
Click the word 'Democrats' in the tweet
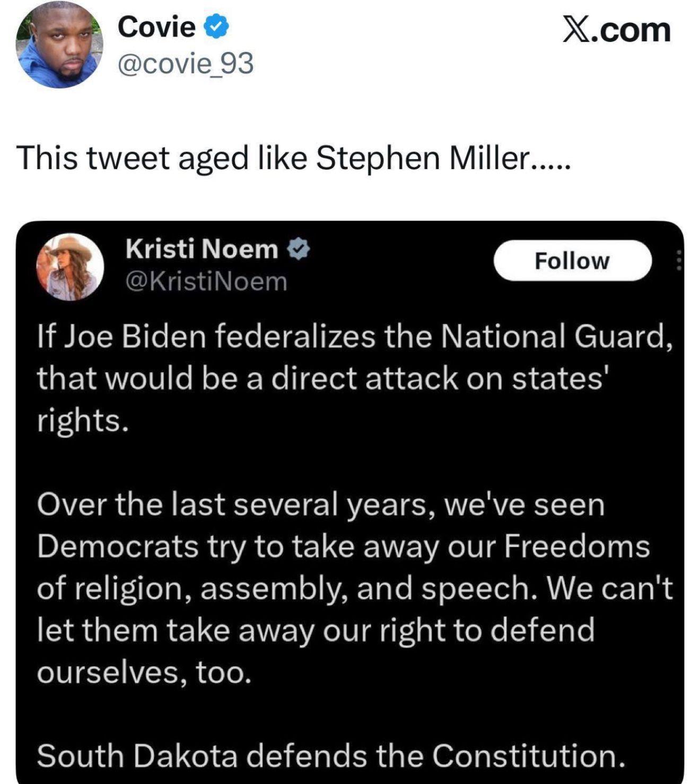pyautogui.click(x=118, y=547)
